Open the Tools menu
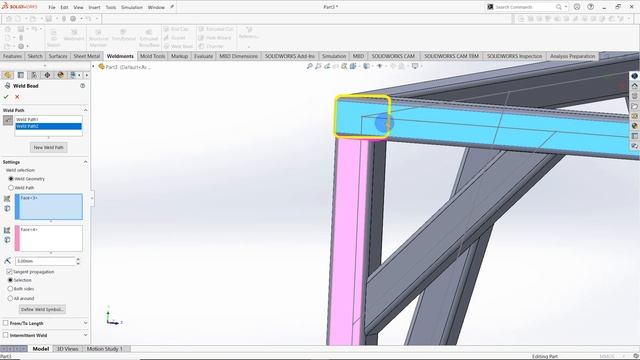 [111, 7]
